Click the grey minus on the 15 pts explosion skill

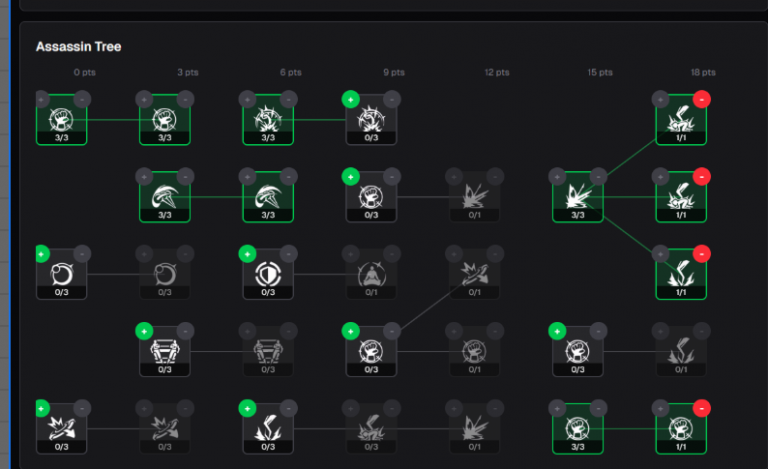[x=599, y=177]
